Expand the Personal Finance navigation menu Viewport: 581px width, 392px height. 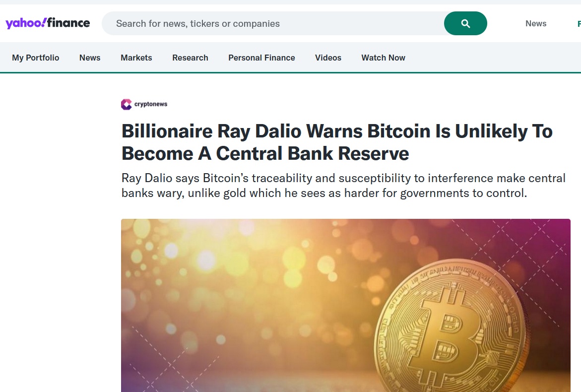[261, 58]
